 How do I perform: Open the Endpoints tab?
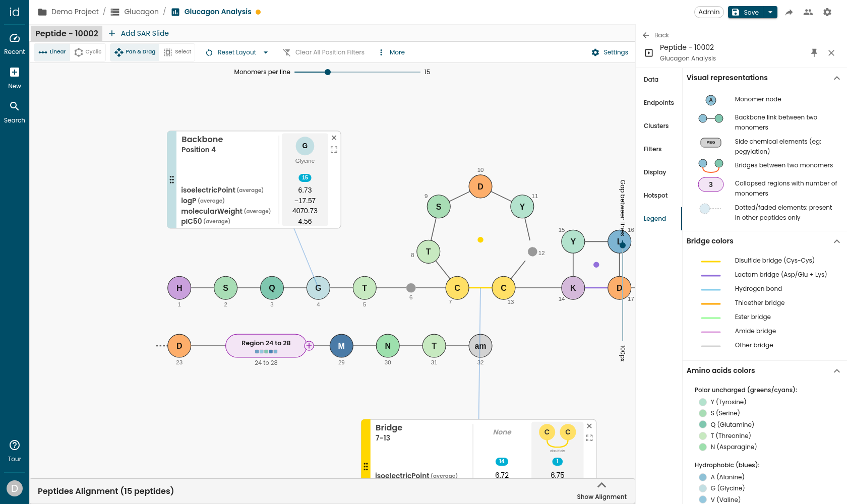tap(658, 103)
